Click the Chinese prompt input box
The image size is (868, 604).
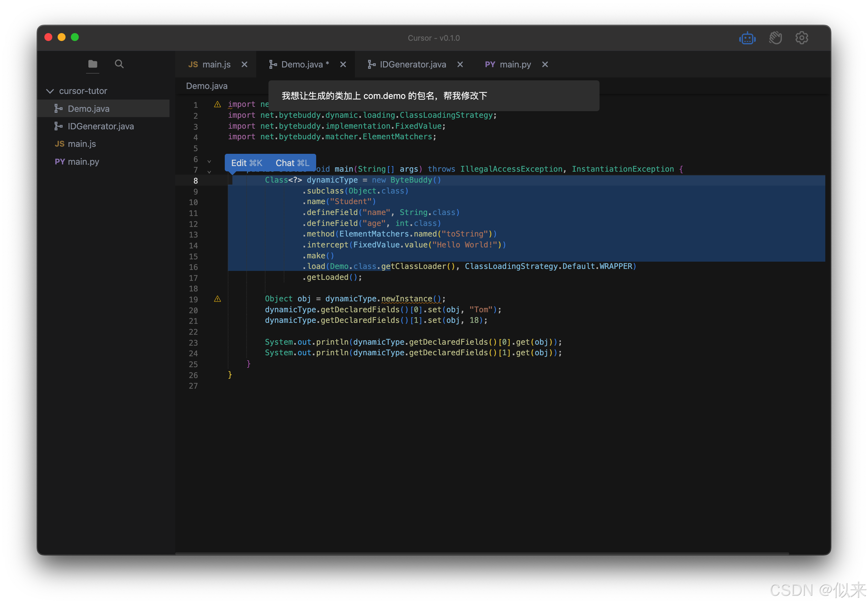(x=433, y=96)
